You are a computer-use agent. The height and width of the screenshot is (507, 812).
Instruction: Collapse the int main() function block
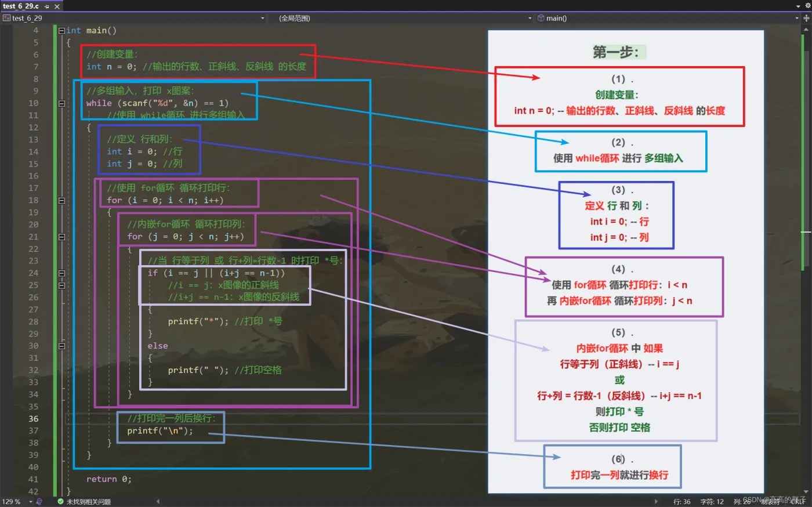61,31
